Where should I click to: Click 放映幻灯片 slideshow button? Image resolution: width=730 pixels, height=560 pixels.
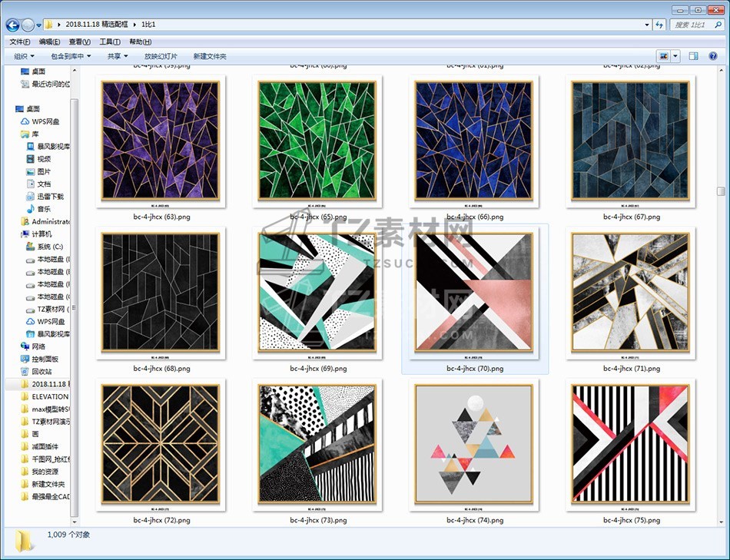(161, 56)
